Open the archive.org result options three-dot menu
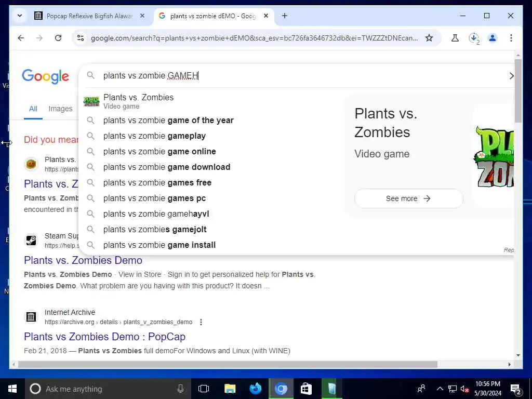The height and width of the screenshot is (399, 532). coord(201,322)
